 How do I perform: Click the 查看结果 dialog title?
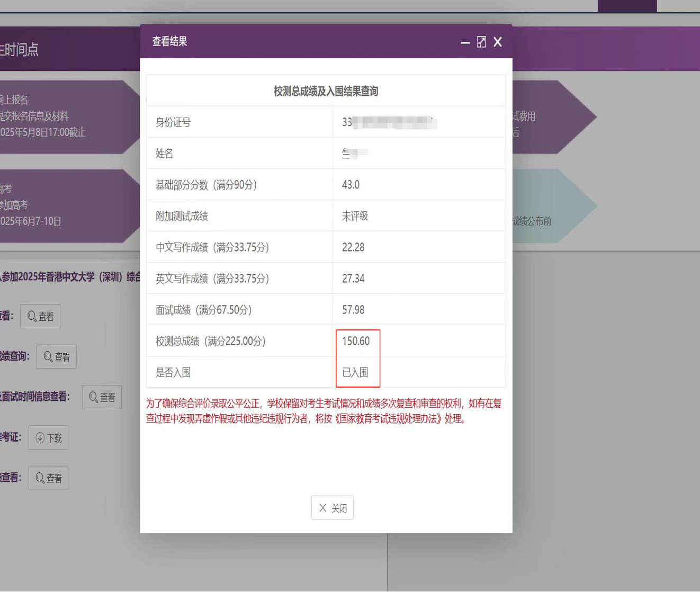pyautogui.click(x=170, y=41)
